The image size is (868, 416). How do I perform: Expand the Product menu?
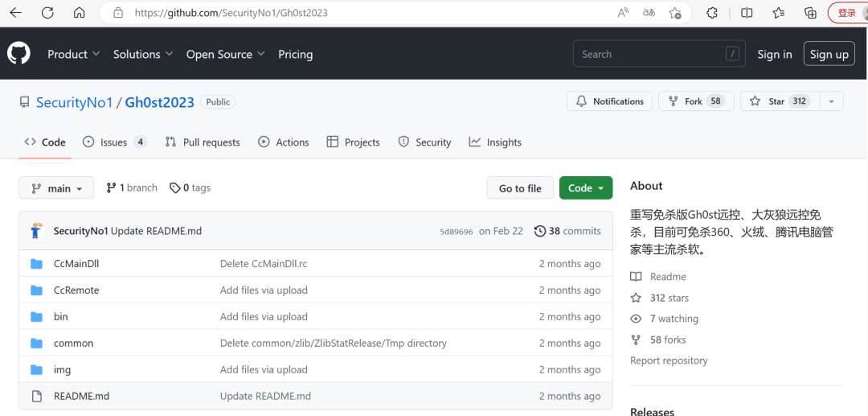tap(74, 54)
